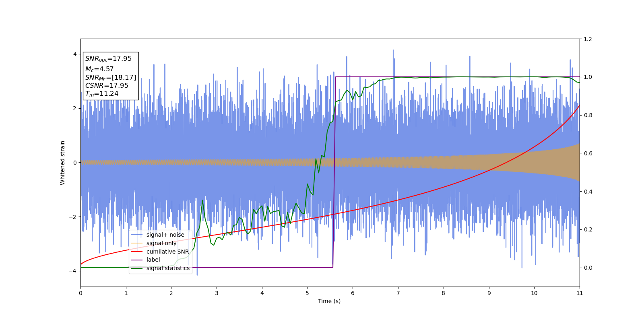Click the 'Whitened strain' y-axis label
This screenshot has width=644, height=322.
pos(63,163)
